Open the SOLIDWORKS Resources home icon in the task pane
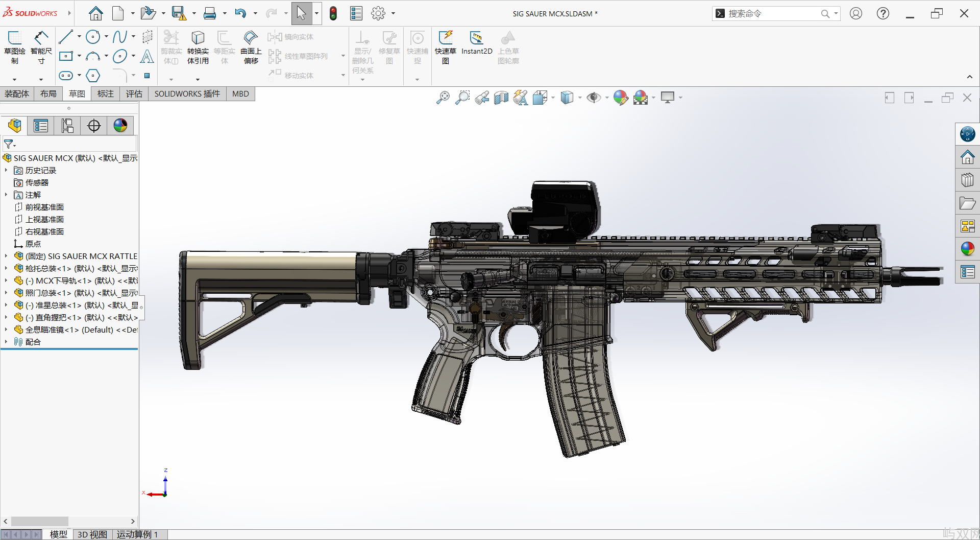This screenshot has height=540, width=980. point(967,157)
